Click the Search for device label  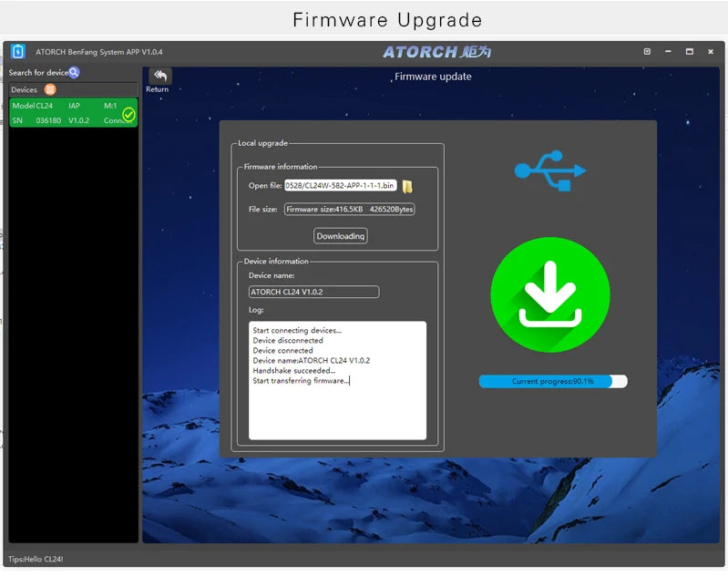click(38, 73)
